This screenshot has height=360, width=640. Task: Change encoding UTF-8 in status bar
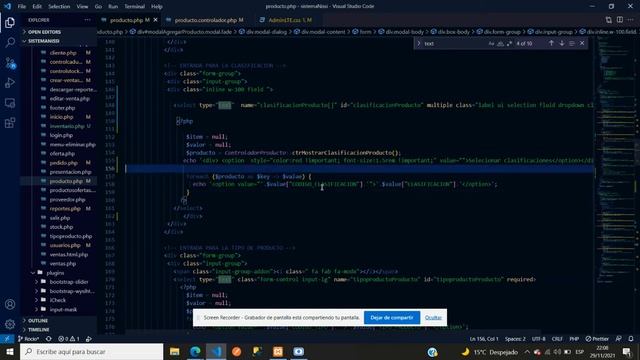pyautogui.click(x=538, y=339)
